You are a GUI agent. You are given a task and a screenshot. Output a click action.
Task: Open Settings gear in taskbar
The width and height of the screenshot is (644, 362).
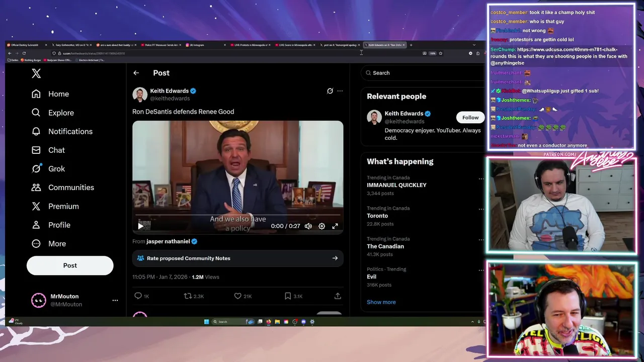coord(312,322)
